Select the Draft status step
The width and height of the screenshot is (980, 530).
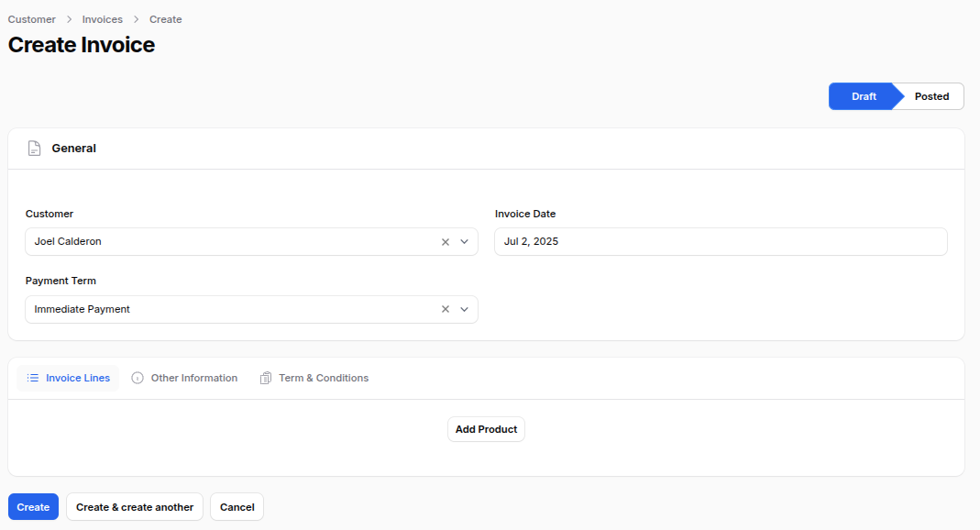pyautogui.click(x=864, y=96)
